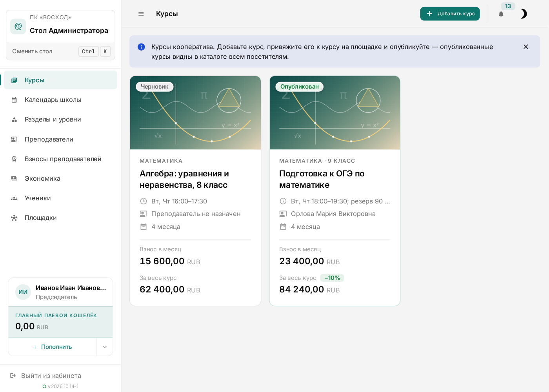The image size is (549, 392).
Task: Dismiss the info banner with X
Action: (526, 47)
